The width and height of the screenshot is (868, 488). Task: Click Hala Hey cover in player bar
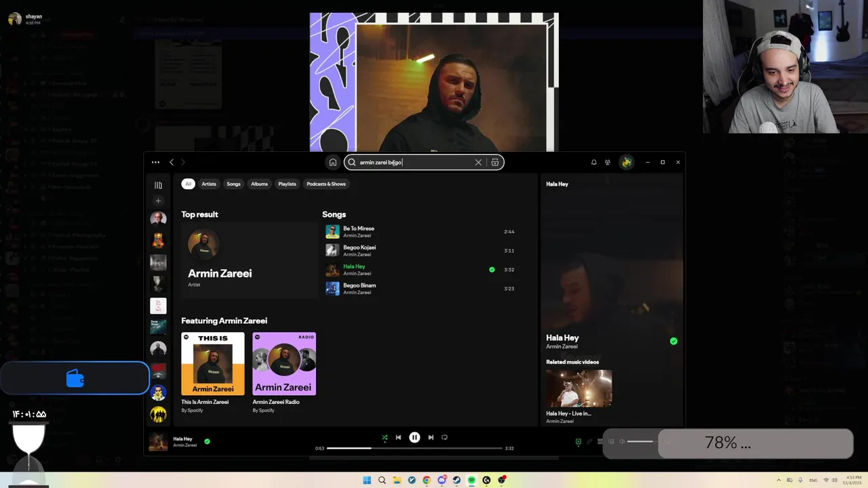coord(158,442)
